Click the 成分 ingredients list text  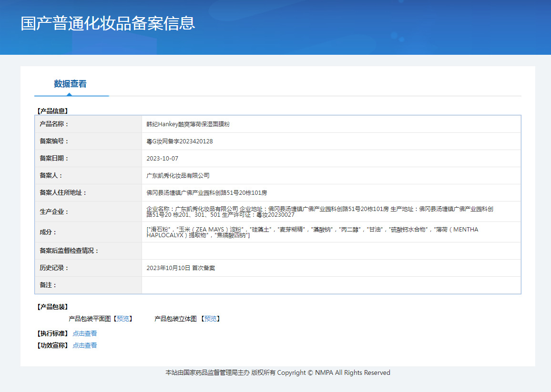[312, 232]
